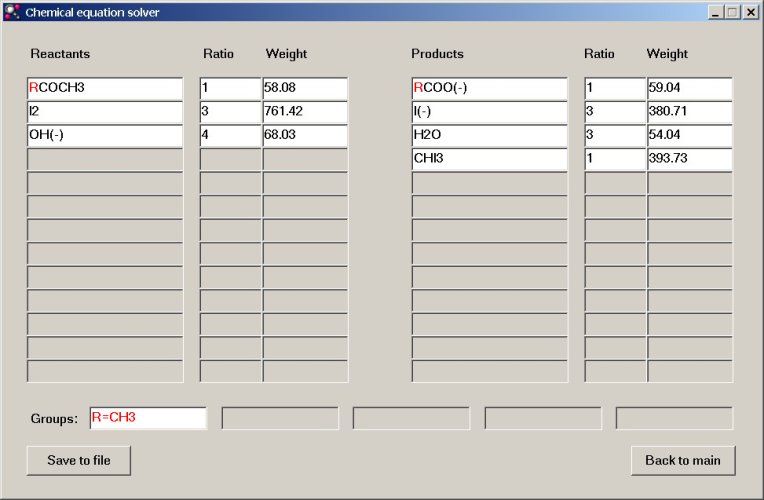Minimize the Chemical equation solver window

715,12
